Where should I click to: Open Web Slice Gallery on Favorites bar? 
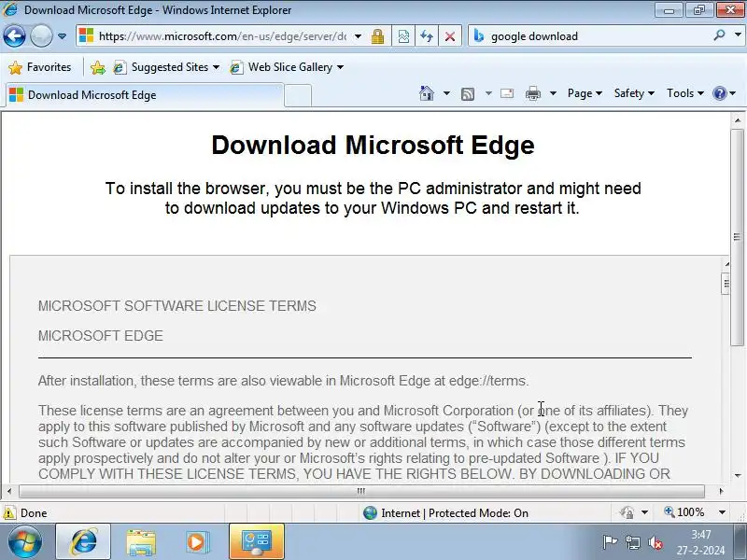click(x=287, y=67)
